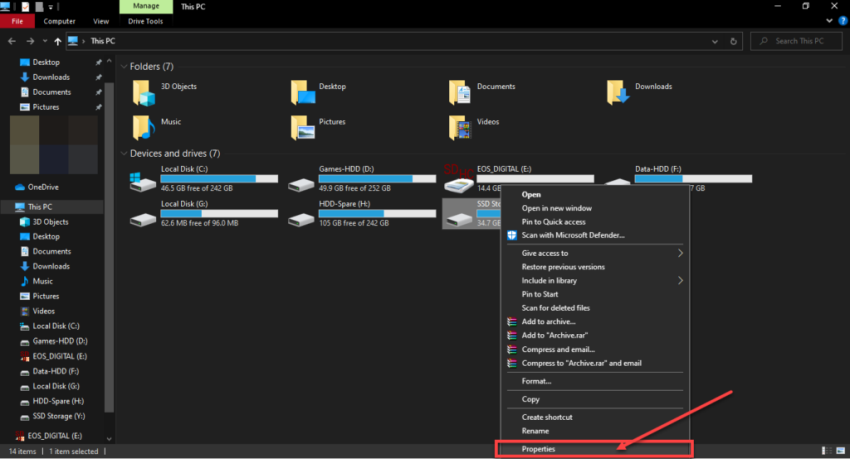Switch to details view icon in status bar
850x459 pixels.
[x=827, y=451]
